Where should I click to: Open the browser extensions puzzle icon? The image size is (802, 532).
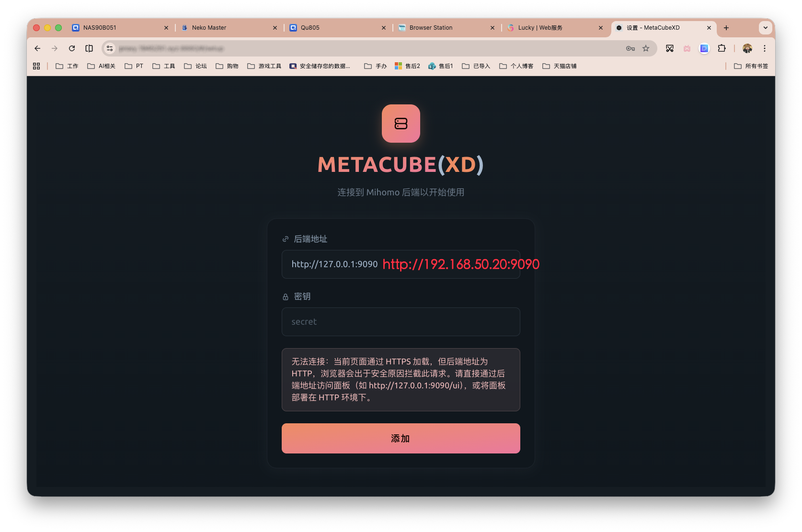point(722,48)
